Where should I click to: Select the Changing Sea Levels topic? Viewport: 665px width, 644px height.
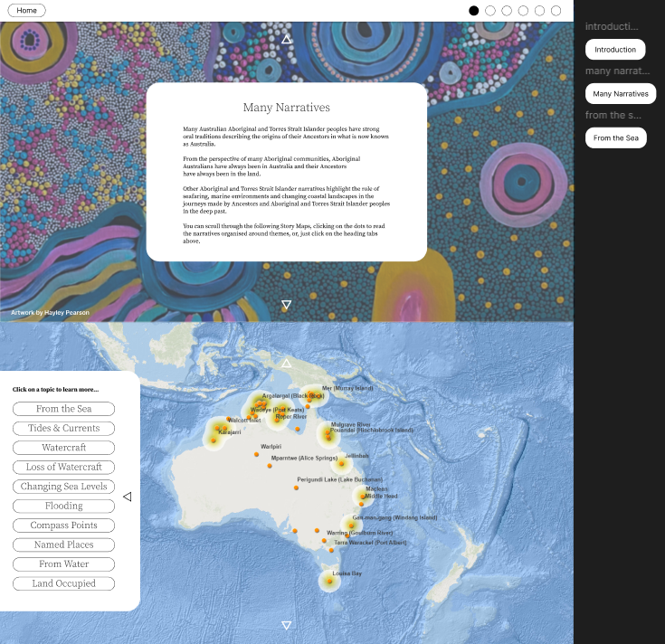63,487
